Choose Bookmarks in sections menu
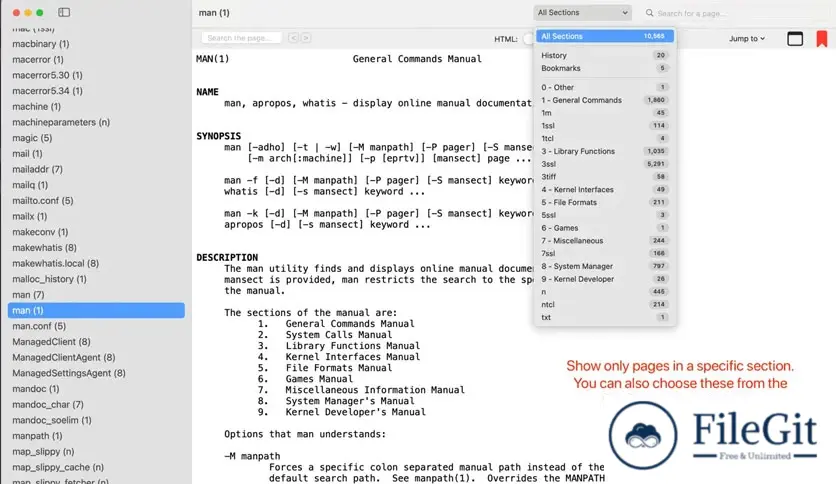 click(x=605, y=68)
